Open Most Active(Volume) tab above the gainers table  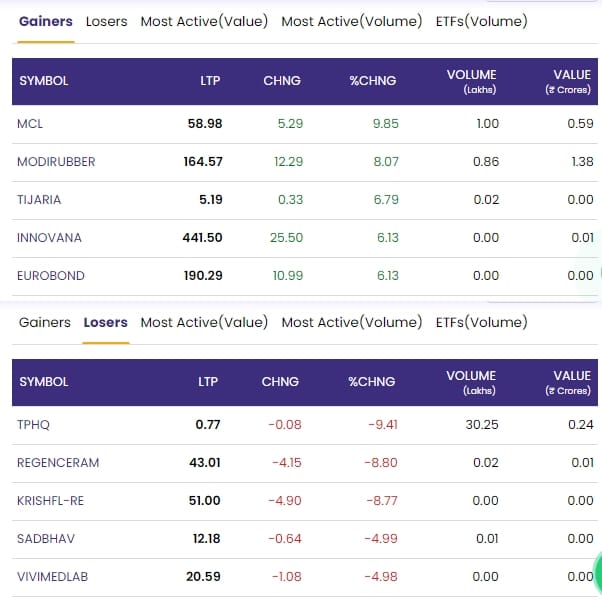pos(351,21)
